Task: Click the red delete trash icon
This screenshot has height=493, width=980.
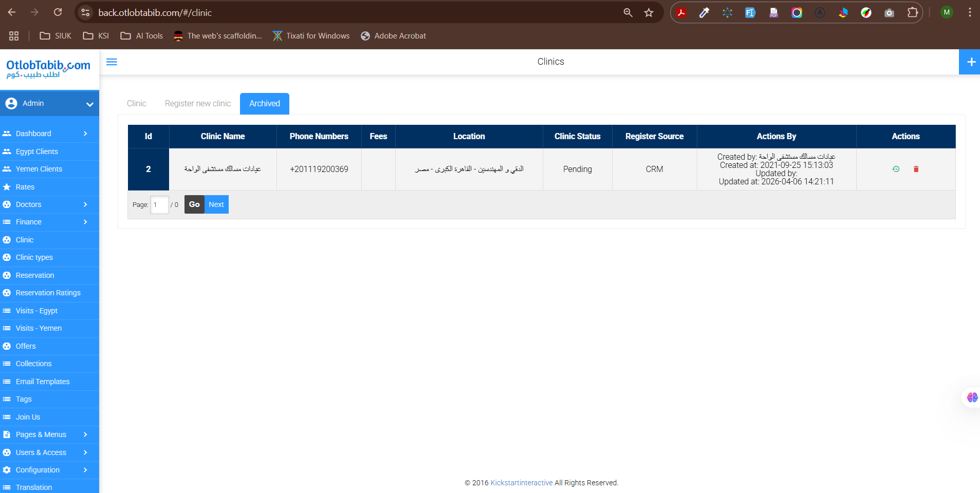Action: pyautogui.click(x=916, y=169)
